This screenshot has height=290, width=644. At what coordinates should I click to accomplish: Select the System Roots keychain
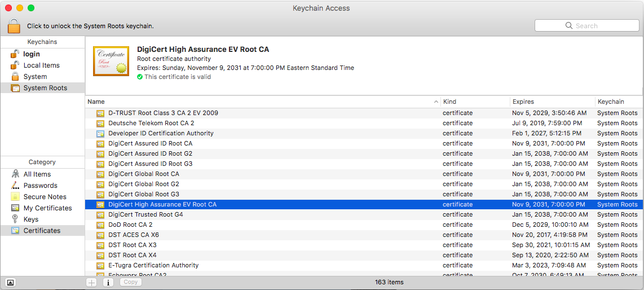tap(45, 88)
